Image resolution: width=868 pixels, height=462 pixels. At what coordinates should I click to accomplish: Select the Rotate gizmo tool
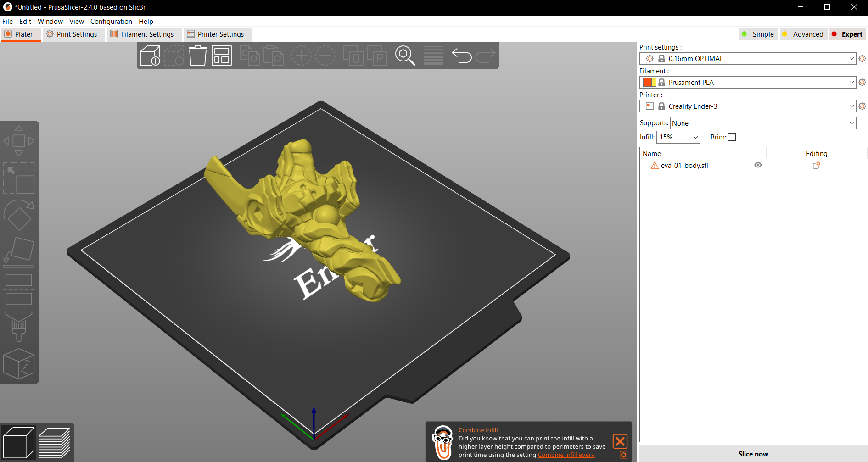pyautogui.click(x=19, y=215)
